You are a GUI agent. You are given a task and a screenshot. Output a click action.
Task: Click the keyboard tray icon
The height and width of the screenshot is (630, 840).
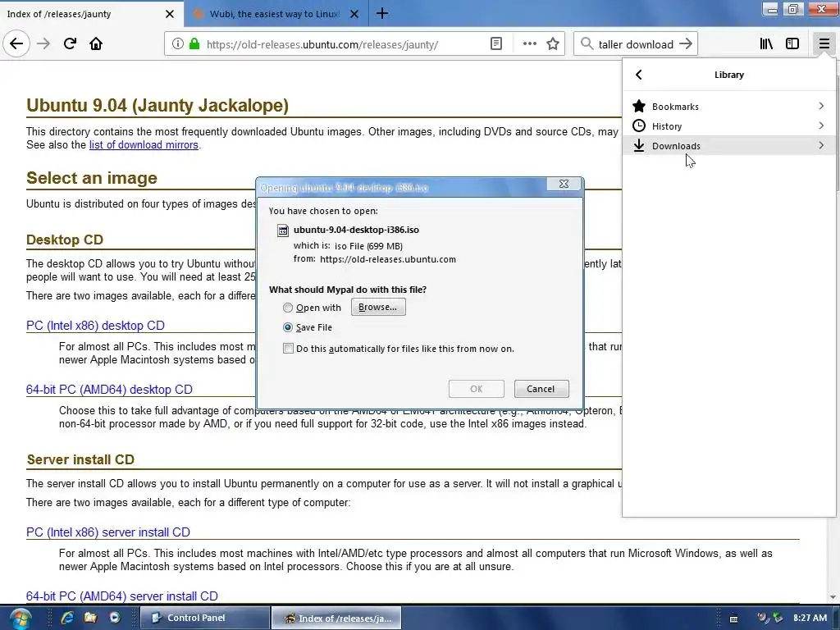(734, 619)
